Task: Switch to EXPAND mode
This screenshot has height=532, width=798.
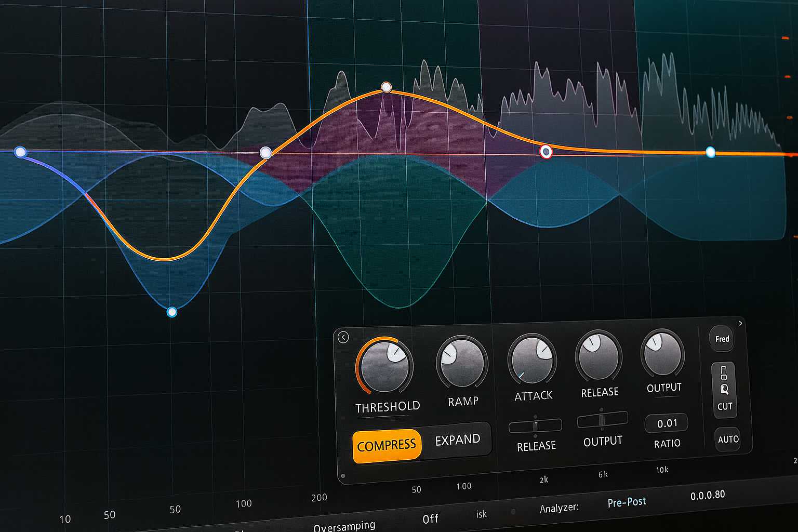Action: [457, 440]
